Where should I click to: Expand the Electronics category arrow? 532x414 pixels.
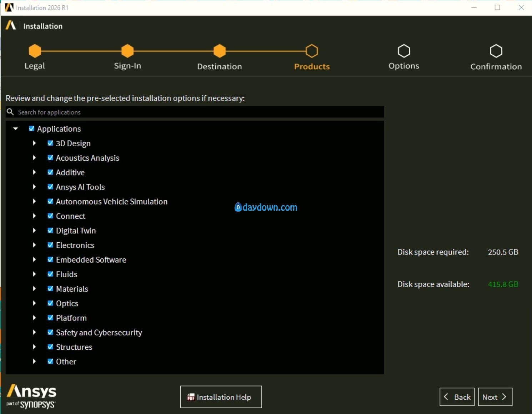(34, 245)
